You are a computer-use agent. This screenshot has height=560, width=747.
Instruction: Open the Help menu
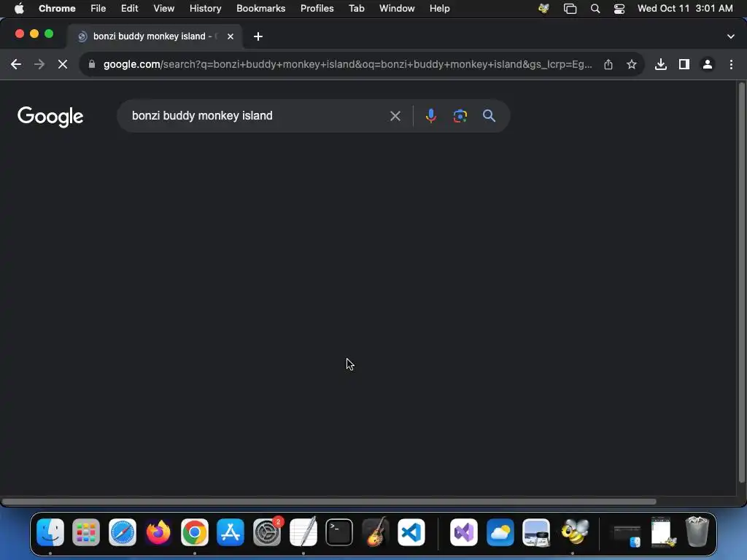pos(440,9)
